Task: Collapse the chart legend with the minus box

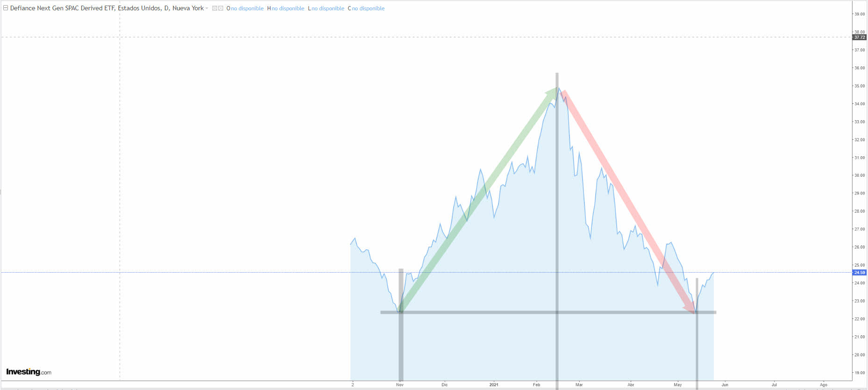Action: tap(6, 8)
